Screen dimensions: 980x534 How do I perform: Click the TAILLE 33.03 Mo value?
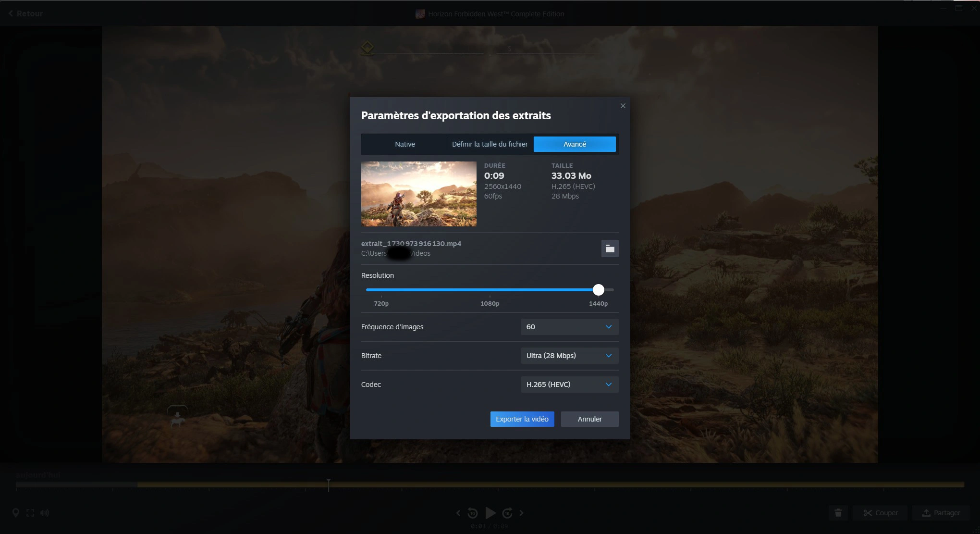click(x=571, y=176)
